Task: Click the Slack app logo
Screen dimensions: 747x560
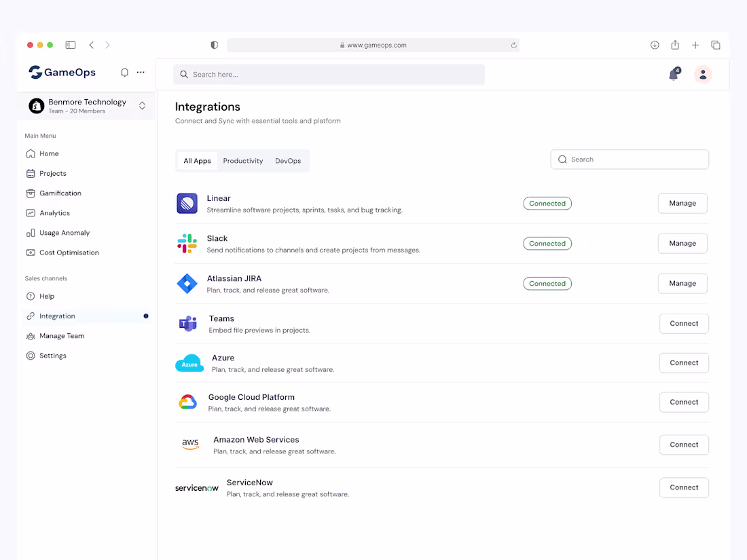Action: pos(187,244)
